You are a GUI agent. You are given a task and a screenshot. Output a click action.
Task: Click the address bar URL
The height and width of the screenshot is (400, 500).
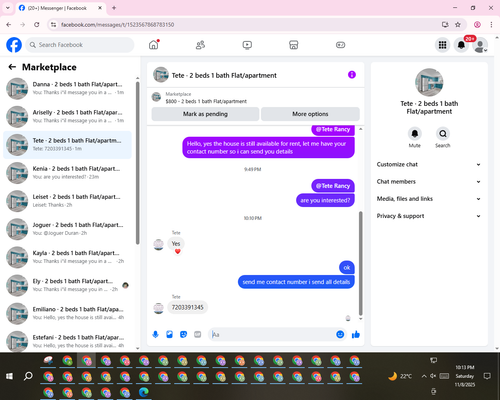click(117, 25)
